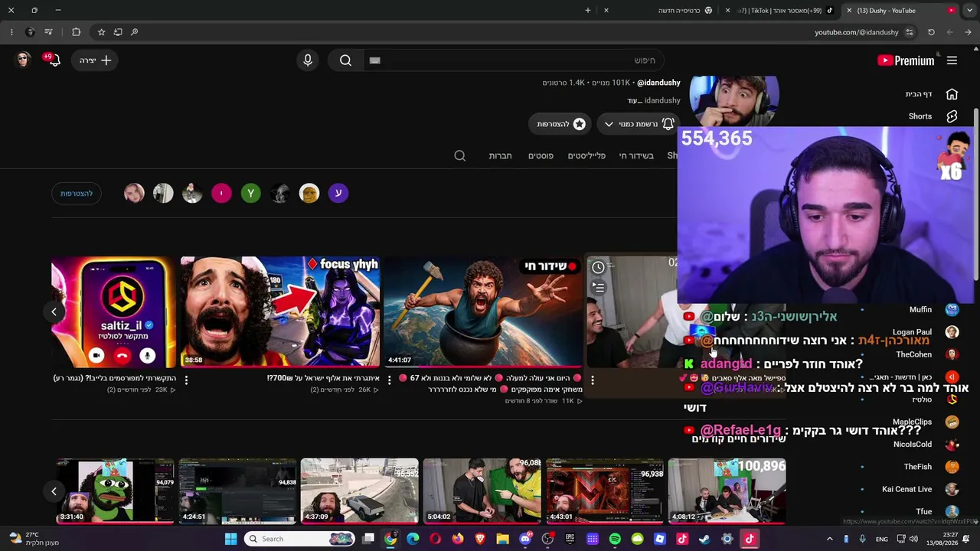Bookmark this page with the star icon
Image resolution: width=980 pixels, height=551 pixels.
[x=101, y=32]
